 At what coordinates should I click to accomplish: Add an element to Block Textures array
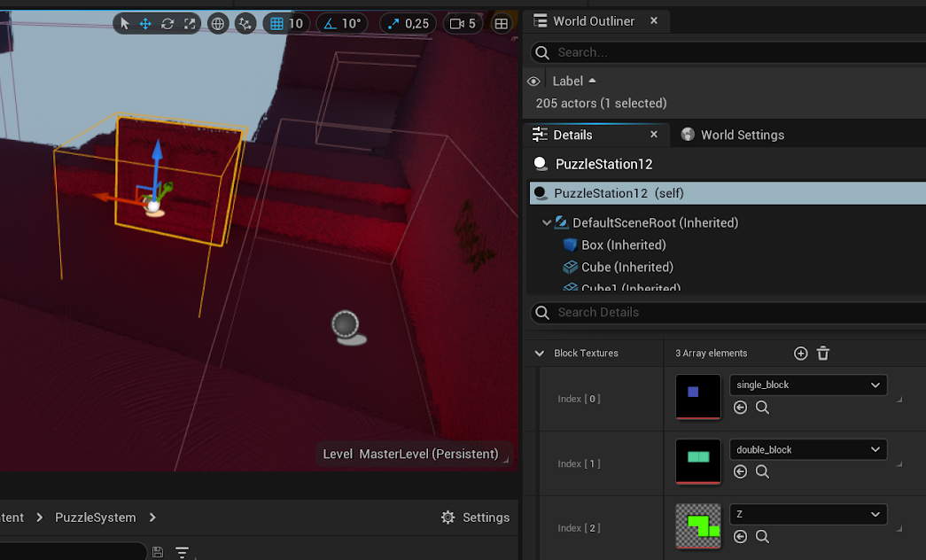tap(801, 354)
